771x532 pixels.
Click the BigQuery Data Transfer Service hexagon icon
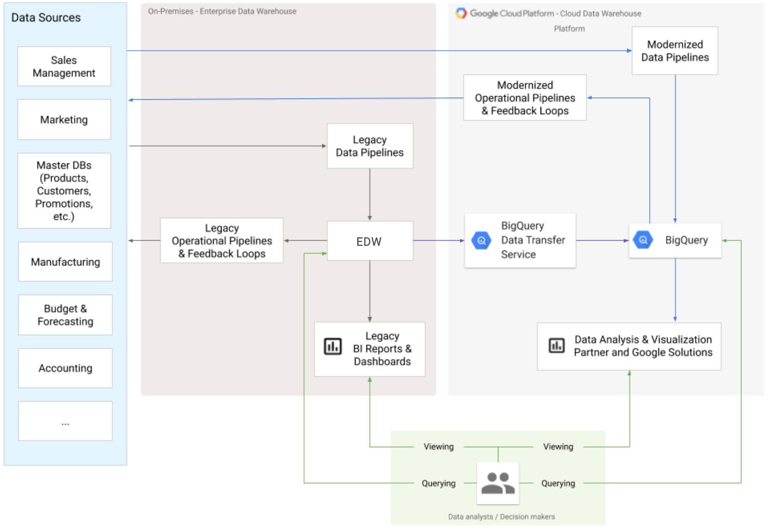point(481,241)
